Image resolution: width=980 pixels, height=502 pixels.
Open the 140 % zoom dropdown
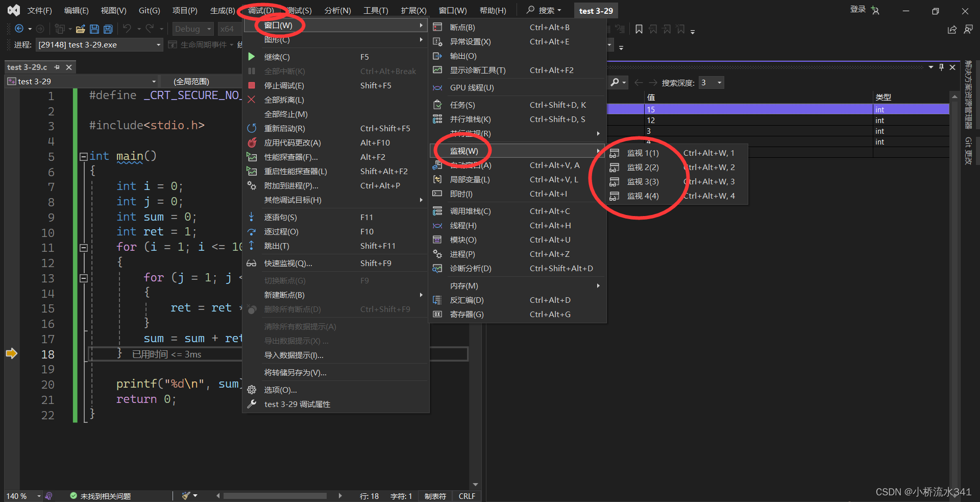(39, 496)
